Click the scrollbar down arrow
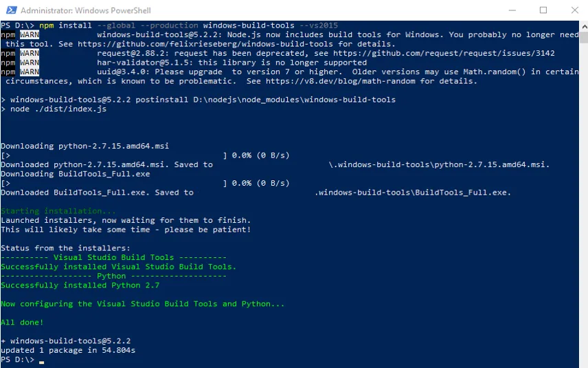This screenshot has height=368, width=588. 583,363
